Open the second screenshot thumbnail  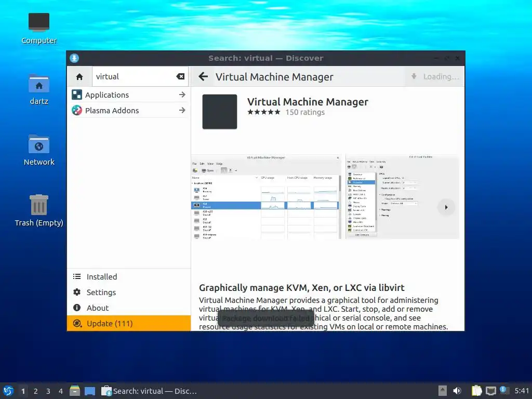[x=403, y=197]
